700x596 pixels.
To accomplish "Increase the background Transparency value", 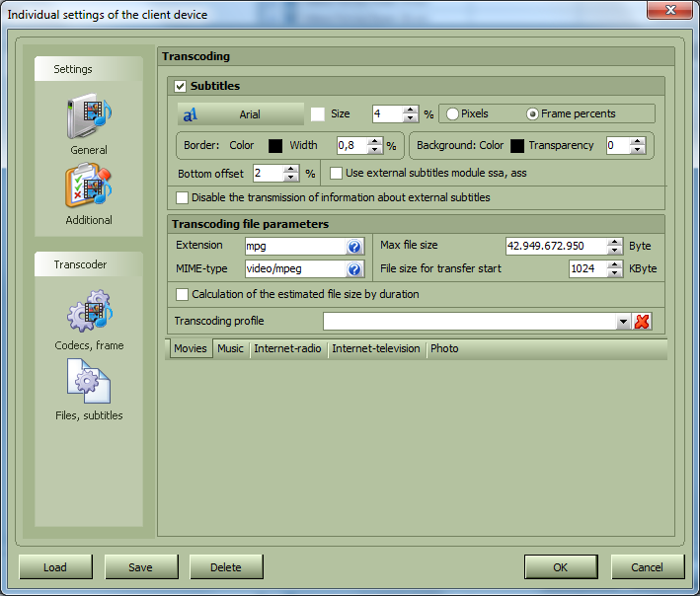I will (x=638, y=141).
